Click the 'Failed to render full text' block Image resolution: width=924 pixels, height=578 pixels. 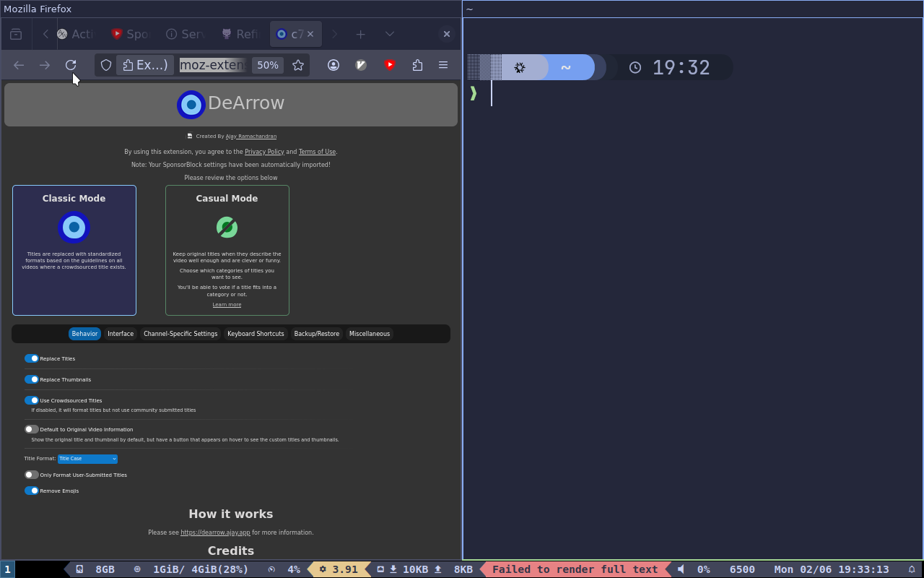[x=575, y=569]
